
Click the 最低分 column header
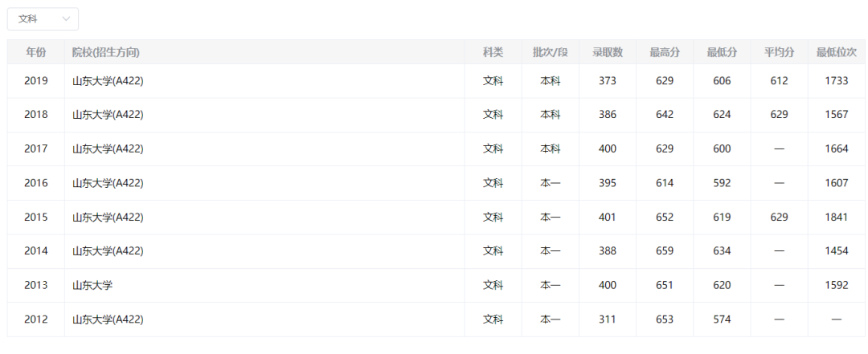coord(722,52)
